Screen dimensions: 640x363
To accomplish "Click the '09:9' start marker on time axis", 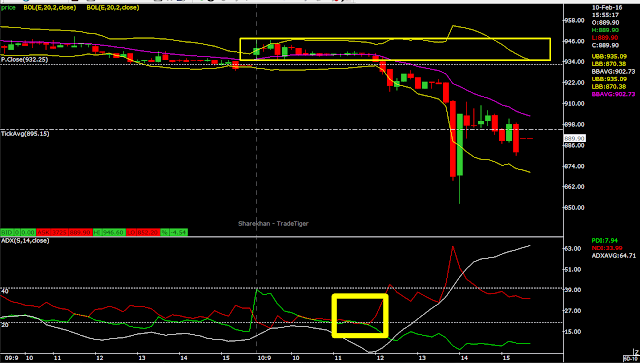I will coord(11,358).
